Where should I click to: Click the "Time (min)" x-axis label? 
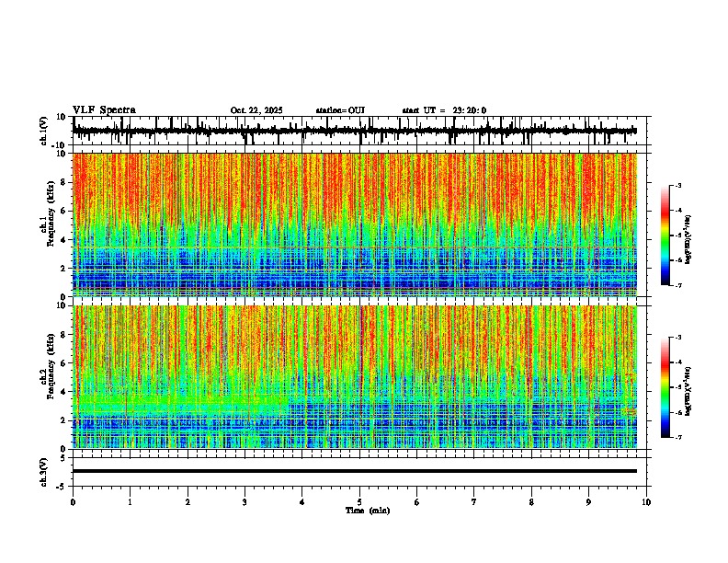pos(368,511)
